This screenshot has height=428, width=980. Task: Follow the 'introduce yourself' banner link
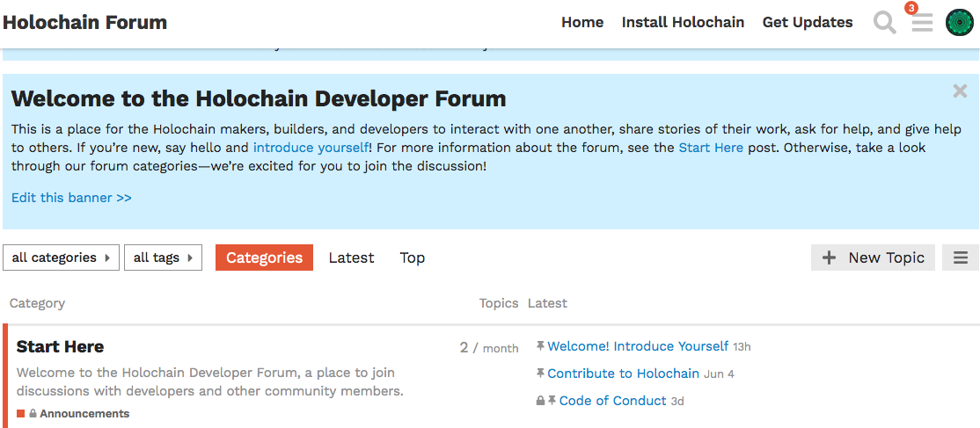click(x=311, y=148)
